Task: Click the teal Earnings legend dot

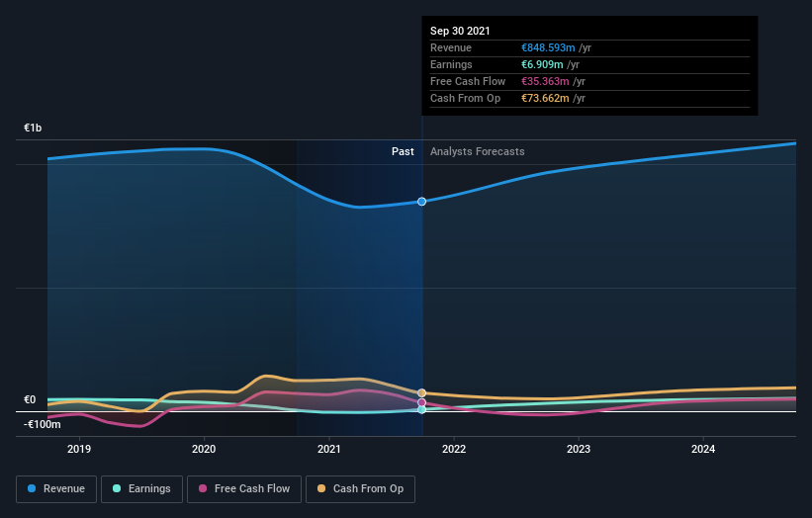Action: pos(117,488)
